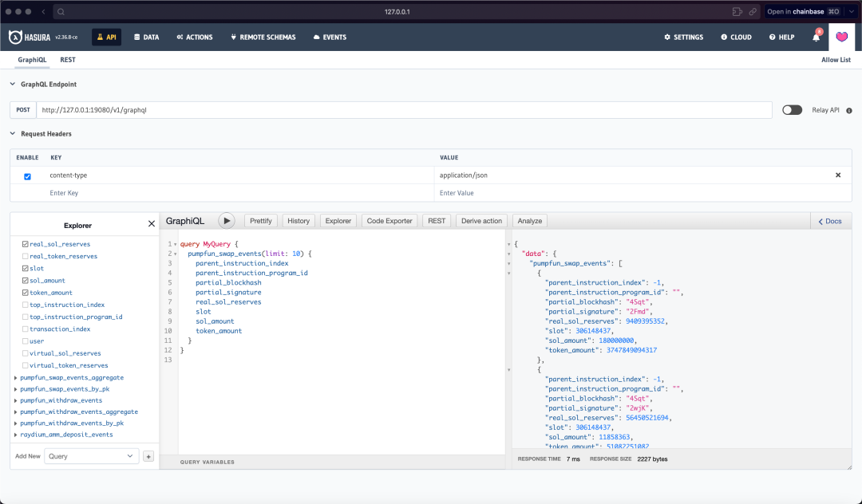The width and height of the screenshot is (862, 504).
Task: Uncheck the slot field
Action: pyautogui.click(x=26, y=268)
